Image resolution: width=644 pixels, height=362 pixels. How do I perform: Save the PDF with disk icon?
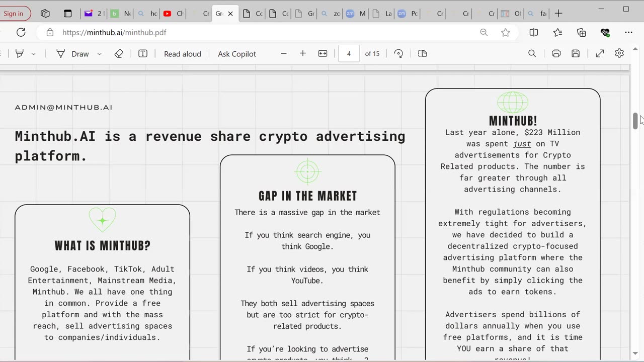click(x=576, y=53)
